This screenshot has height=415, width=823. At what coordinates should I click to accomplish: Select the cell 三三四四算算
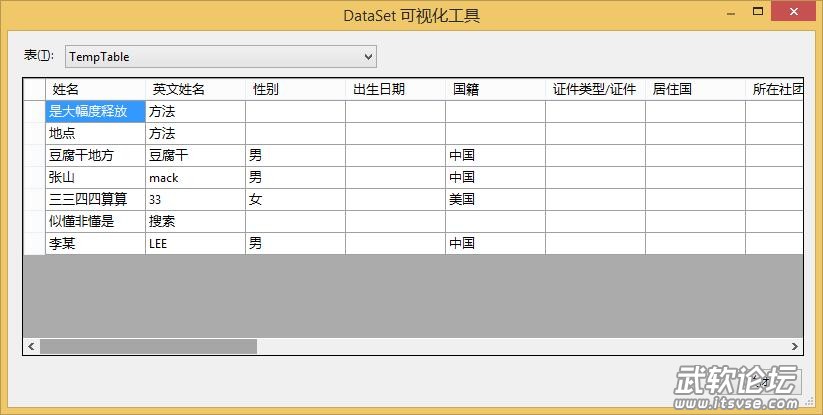tap(96, 200)
